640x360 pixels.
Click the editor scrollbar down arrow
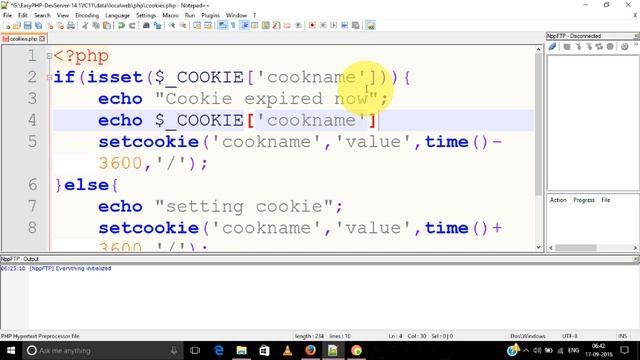538,247
